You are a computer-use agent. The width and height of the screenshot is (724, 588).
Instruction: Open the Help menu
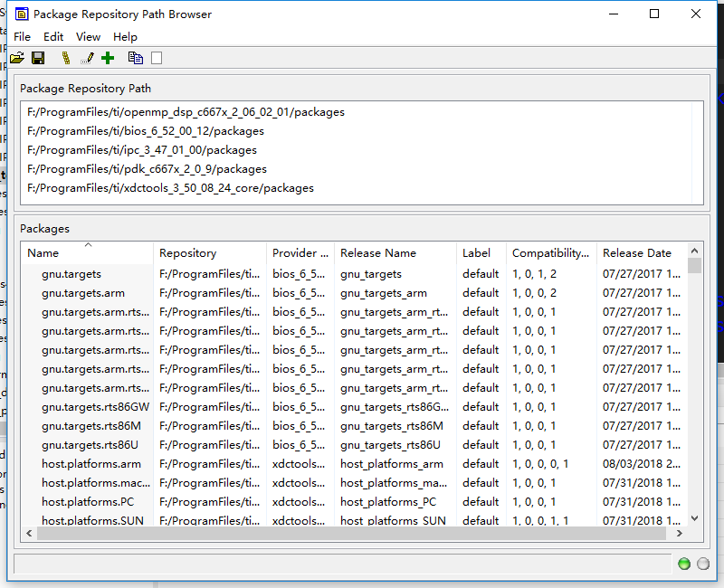point(125,37)
